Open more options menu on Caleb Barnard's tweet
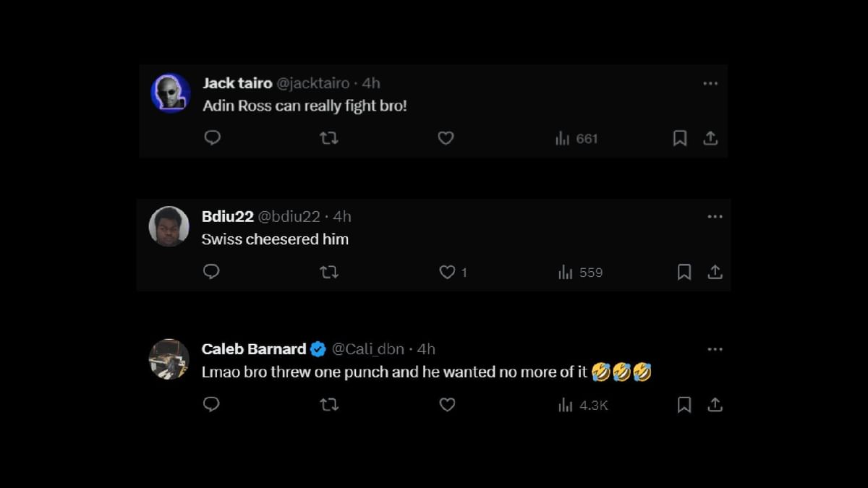 click(715, 349)
